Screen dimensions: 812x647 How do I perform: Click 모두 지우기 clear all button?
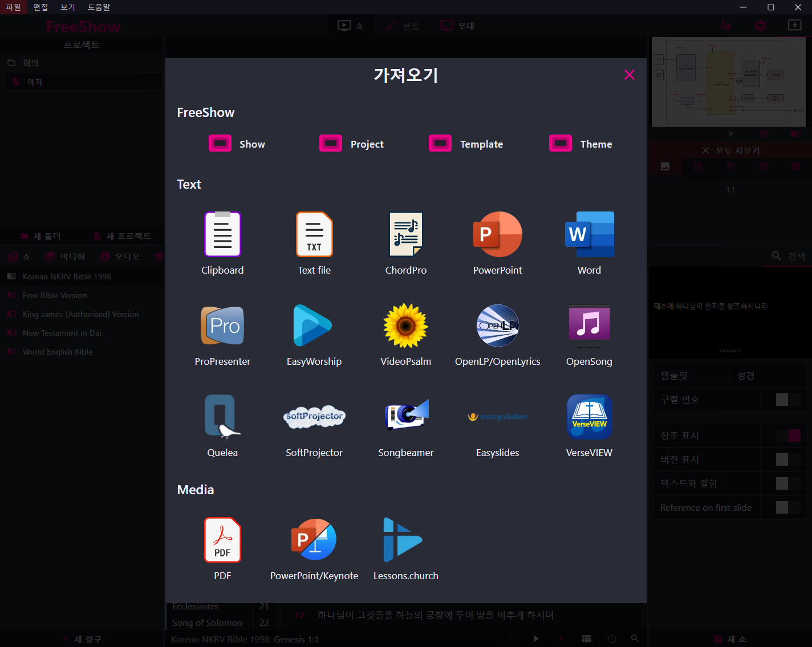click(x=730, y=150)
